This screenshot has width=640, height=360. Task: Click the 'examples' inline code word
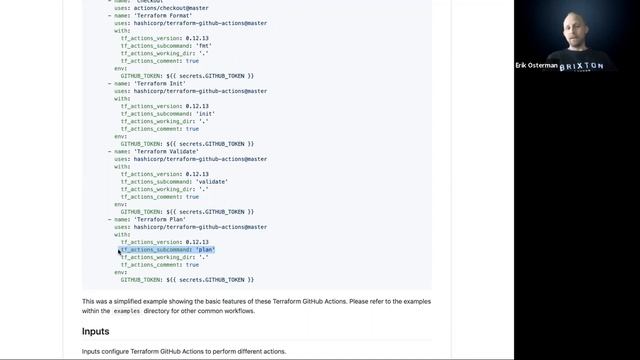pyautogui.click(x=127, y=311)
